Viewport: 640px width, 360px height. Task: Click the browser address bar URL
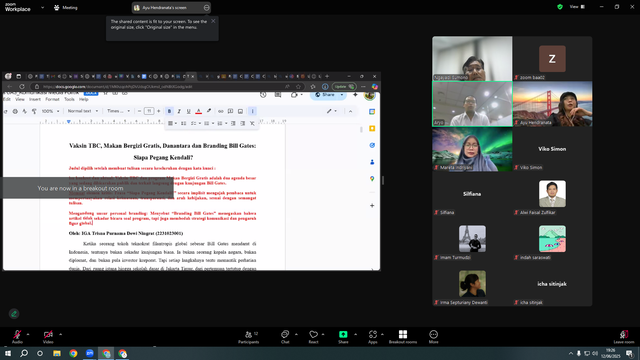[118, 87]
